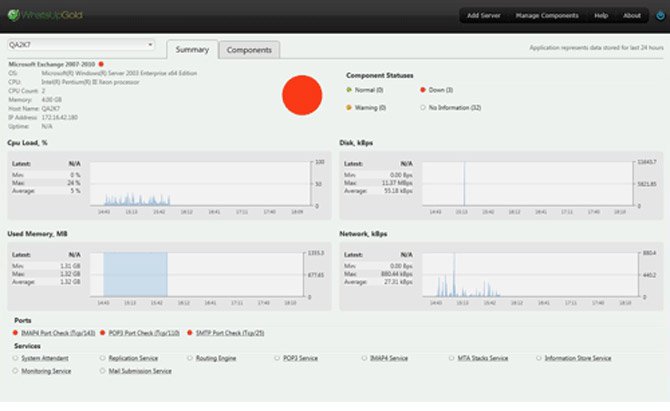The width and height of the screenshot is (670, 411).
Task: Click status circle next to MTA Stacks Service
Action: [x=451, y=358]
